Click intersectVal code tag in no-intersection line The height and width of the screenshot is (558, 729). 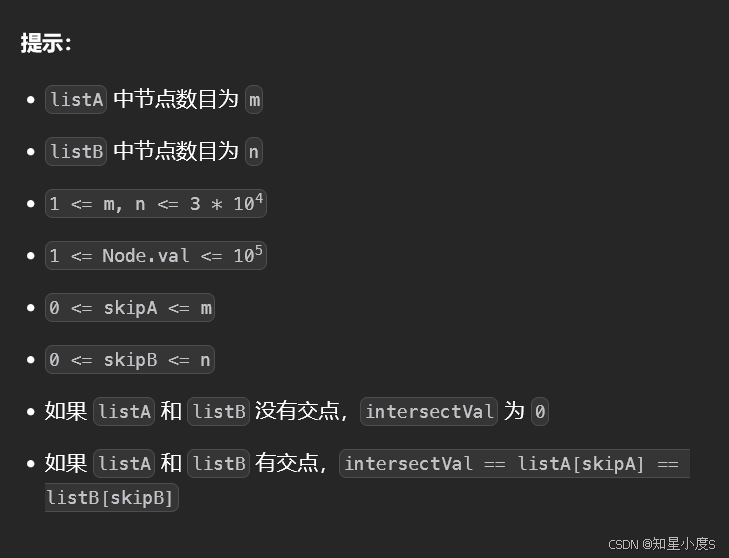click(x=429, y=412)
